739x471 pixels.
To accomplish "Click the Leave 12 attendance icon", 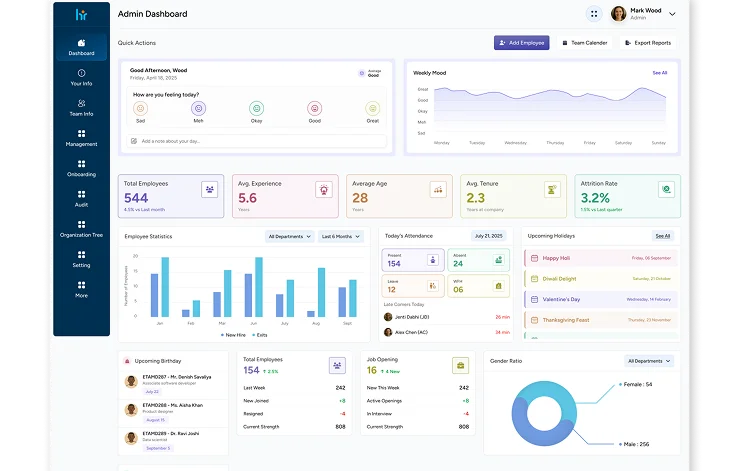I will [433, 286].
